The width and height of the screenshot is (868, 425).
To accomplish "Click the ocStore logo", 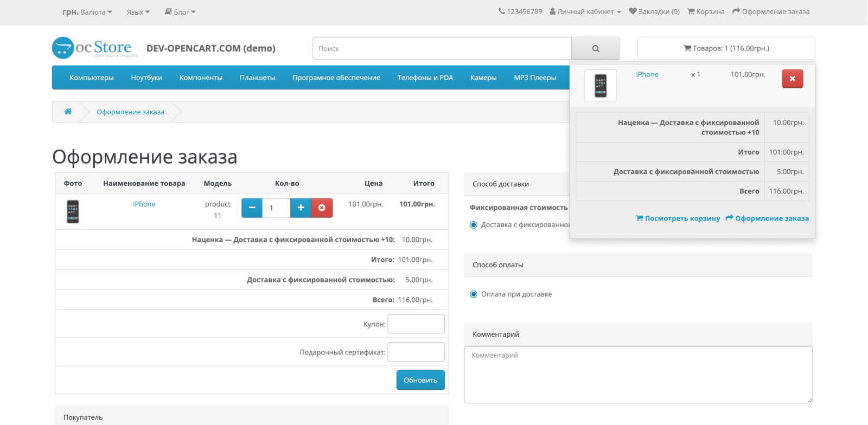I will point(95,48).
